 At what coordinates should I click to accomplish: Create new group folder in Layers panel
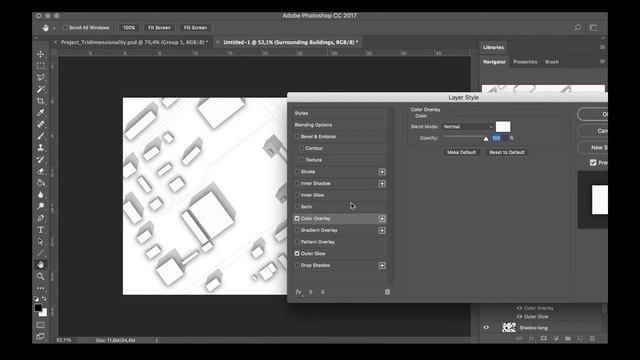click(568, 338)
